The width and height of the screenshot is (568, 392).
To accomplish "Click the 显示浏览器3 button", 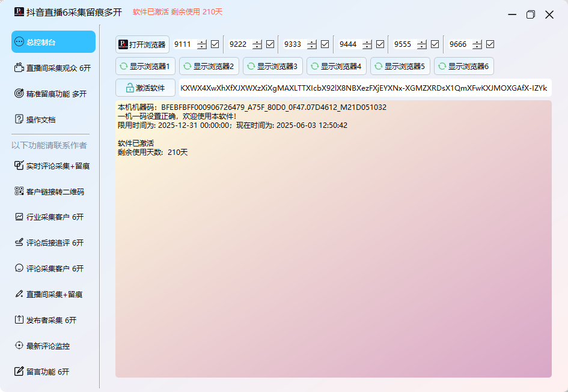I will tap(273, 66).
